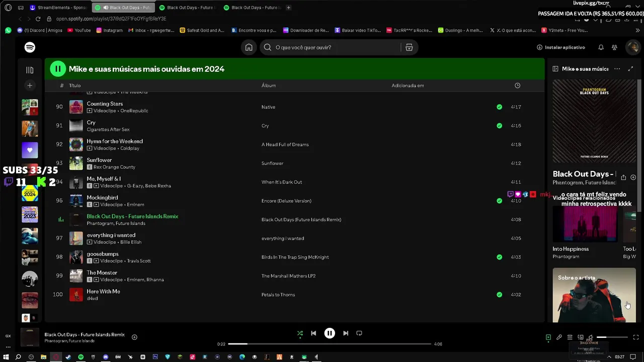The width and height of the screenshot is (644, 362).
Task: Pause playback in the bottom player
Action: 330,333
